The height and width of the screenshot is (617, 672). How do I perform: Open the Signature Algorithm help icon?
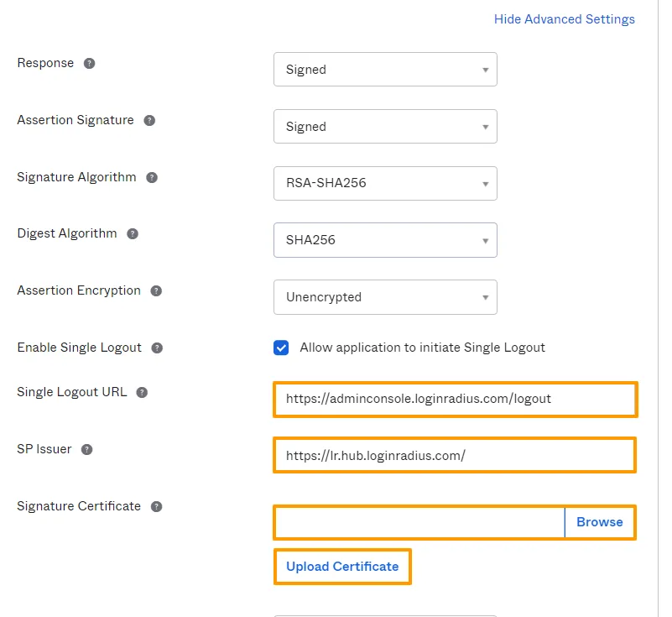[x=152, y=177]
